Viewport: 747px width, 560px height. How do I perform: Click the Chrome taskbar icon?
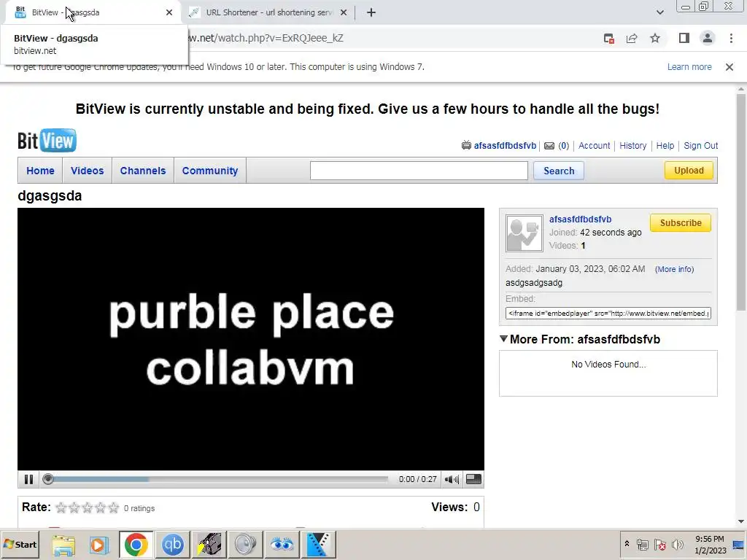(136, 545)
